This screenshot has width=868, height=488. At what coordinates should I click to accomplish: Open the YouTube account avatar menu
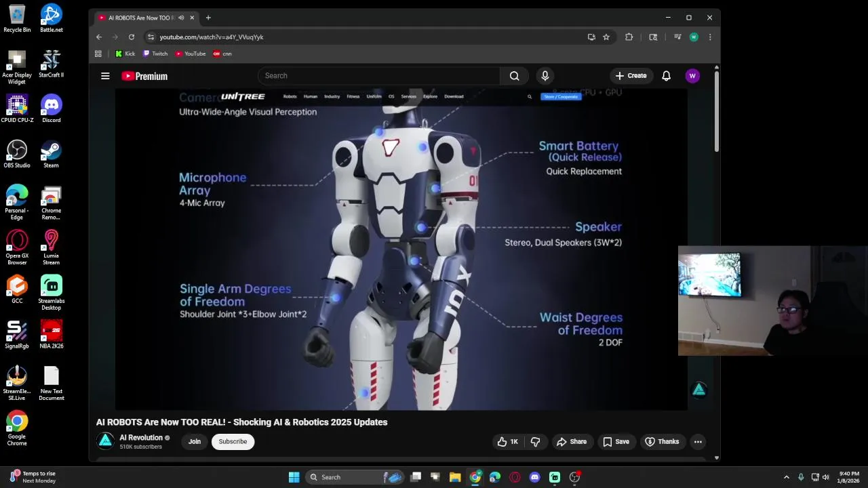(692, 76)
